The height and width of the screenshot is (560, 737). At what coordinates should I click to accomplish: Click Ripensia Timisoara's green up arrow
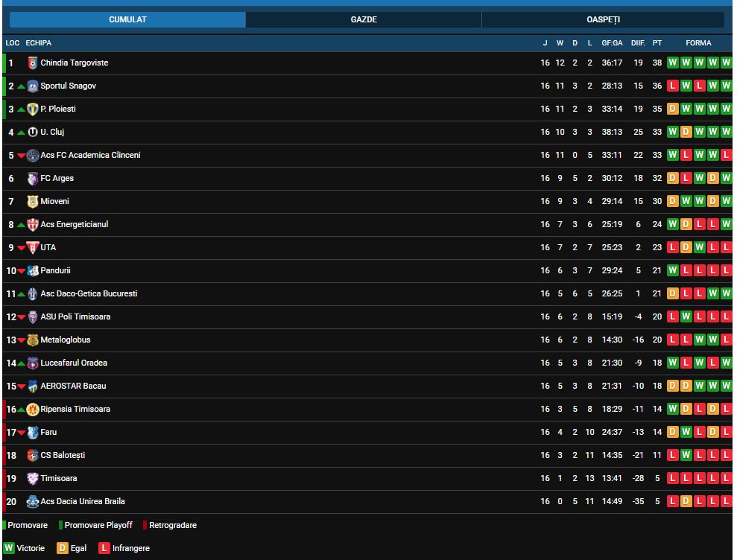click(x=21, y=410)
